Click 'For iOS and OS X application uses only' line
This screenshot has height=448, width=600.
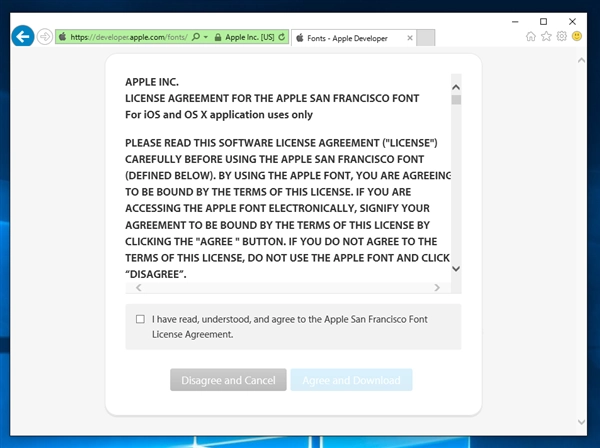click(x=219, y=115)
